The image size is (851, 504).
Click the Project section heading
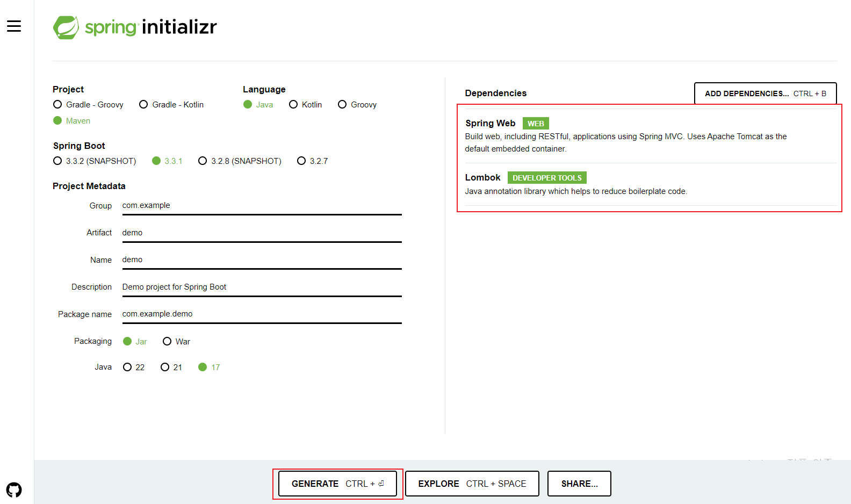[68, 90]
